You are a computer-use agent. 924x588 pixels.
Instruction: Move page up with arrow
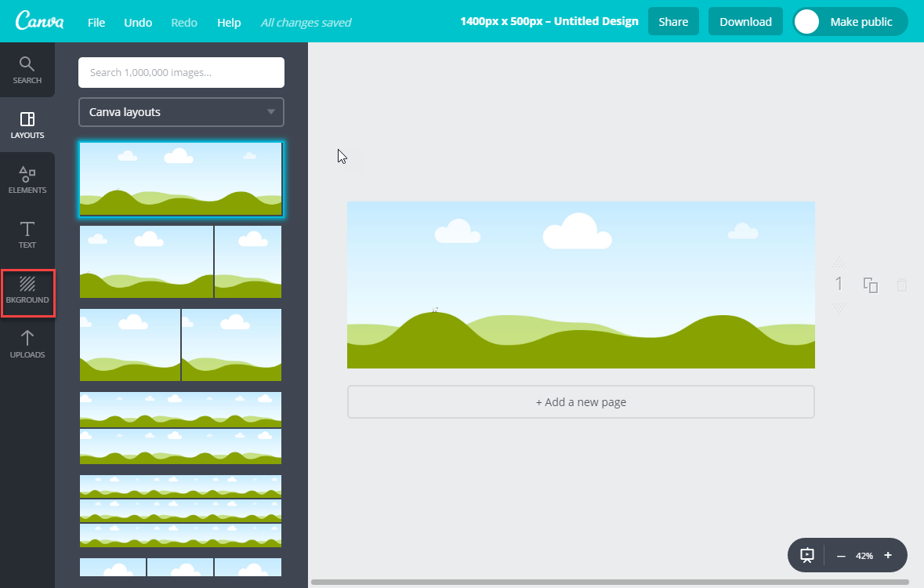[x=839, y=262]
